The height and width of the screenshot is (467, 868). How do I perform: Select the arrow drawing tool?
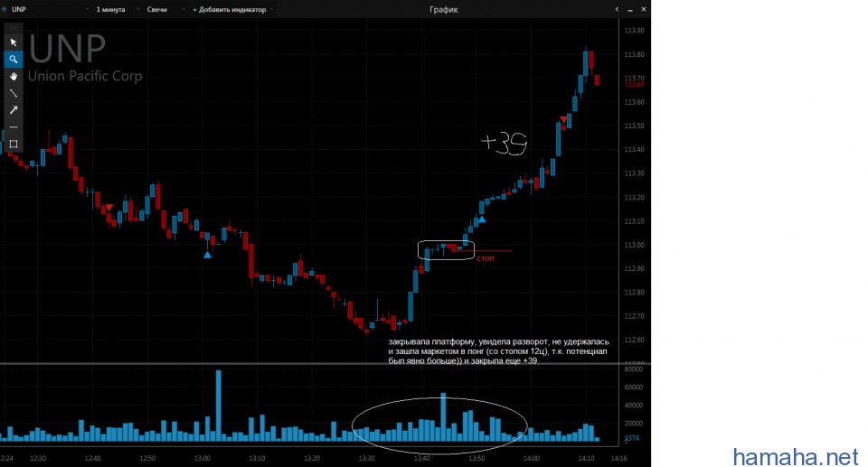click(x=14, y=110)
